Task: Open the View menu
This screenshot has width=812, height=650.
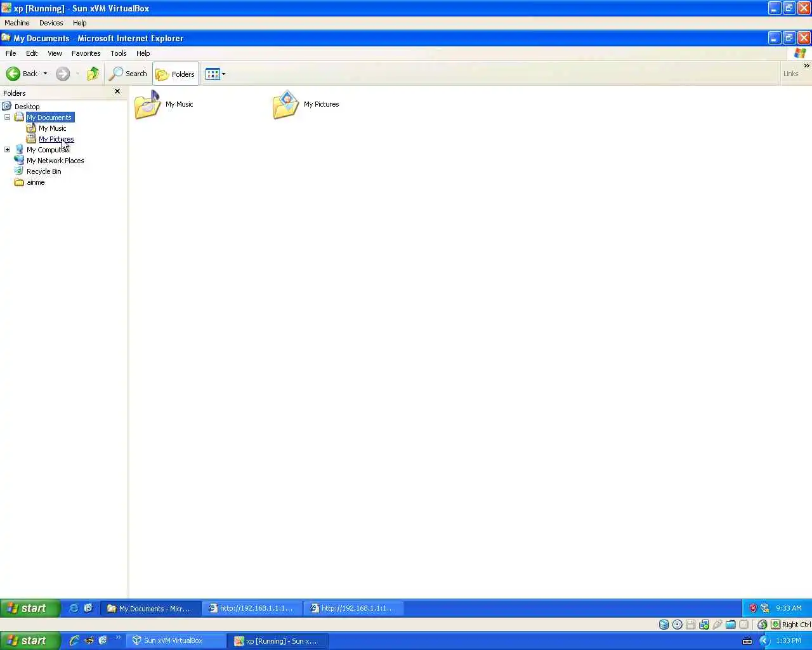Action: tap(55, 53)
